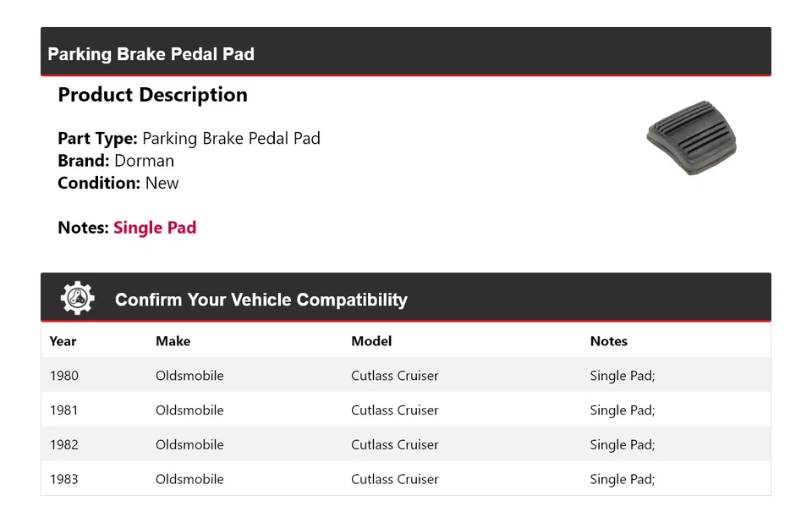
Task: Click the 1983 year cell
Action: tap(63, 480)
